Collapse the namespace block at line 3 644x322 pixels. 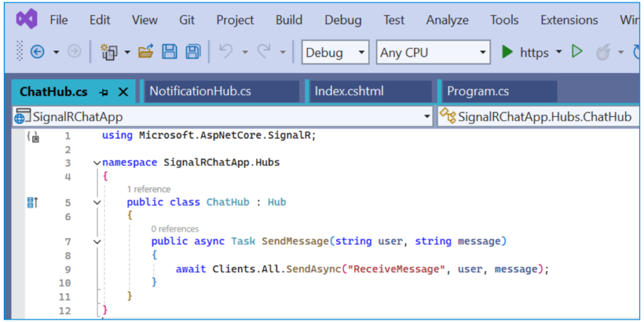(97, 163)
